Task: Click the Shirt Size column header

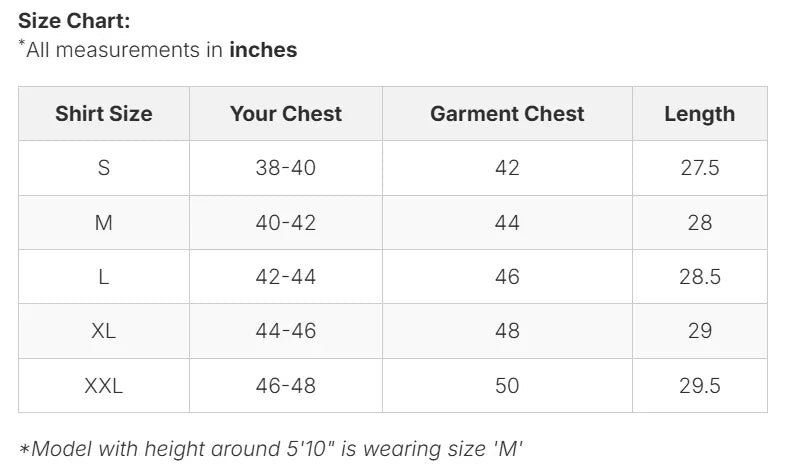Action: click(104, 114)
